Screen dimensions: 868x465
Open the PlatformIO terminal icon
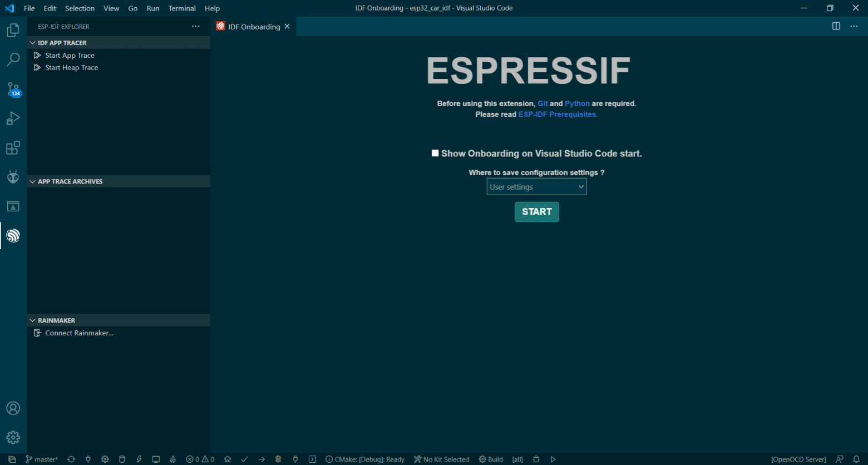click(312, 459)
